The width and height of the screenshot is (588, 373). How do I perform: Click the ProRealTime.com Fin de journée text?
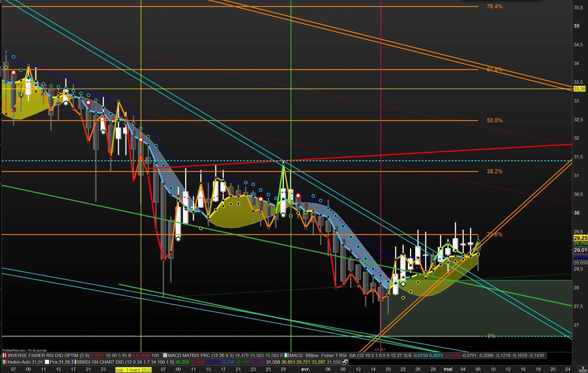pyautogui.click(x=24, y=350)
